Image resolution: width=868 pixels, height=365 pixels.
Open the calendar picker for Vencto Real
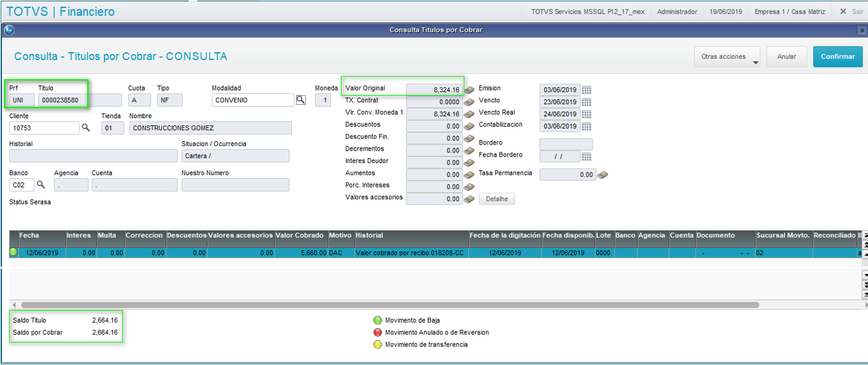[587, 114]
